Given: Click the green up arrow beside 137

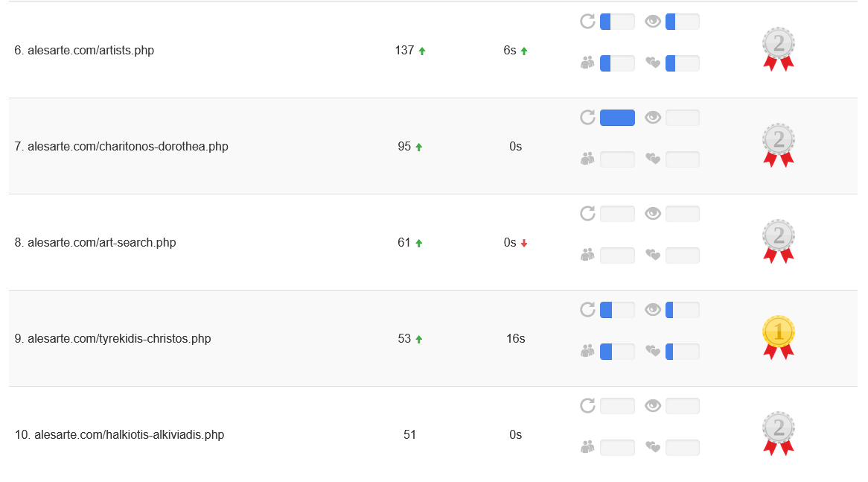Looking at the screenshot, I should point(422,51).
